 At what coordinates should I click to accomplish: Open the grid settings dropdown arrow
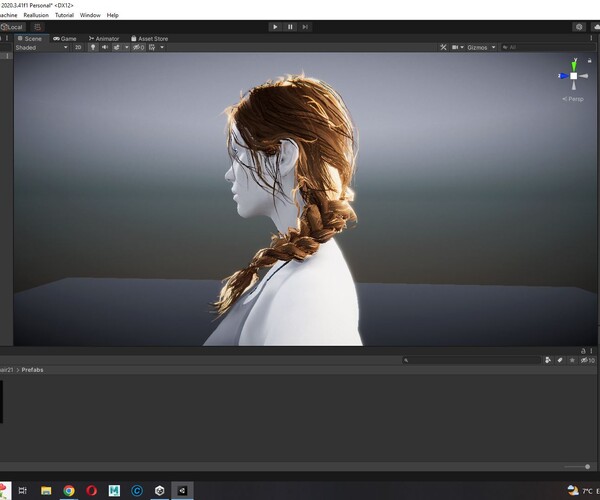click(x=162, y=47)
